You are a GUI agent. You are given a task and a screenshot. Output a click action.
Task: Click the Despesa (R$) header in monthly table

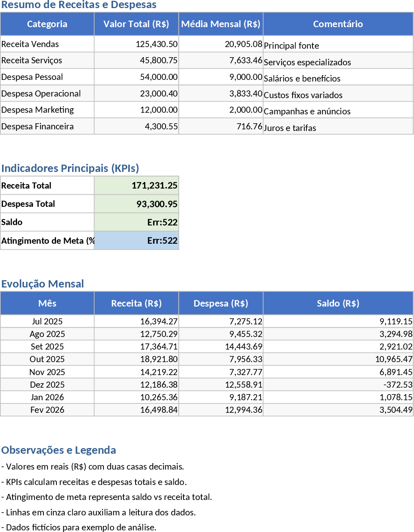click(220, 303)
